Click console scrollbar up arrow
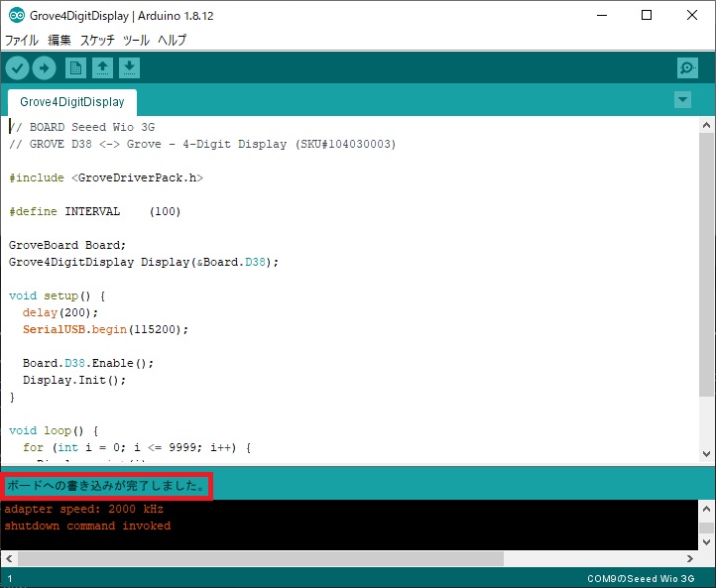716x588 pixels. click(x=706, y=509)
